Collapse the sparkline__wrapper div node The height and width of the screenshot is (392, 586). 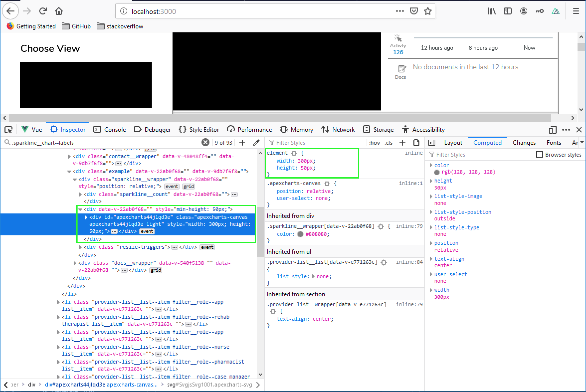(75, 179)
